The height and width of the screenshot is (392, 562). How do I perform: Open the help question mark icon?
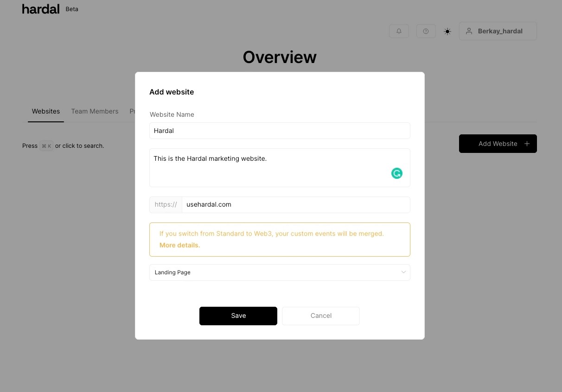coord(426,31)
